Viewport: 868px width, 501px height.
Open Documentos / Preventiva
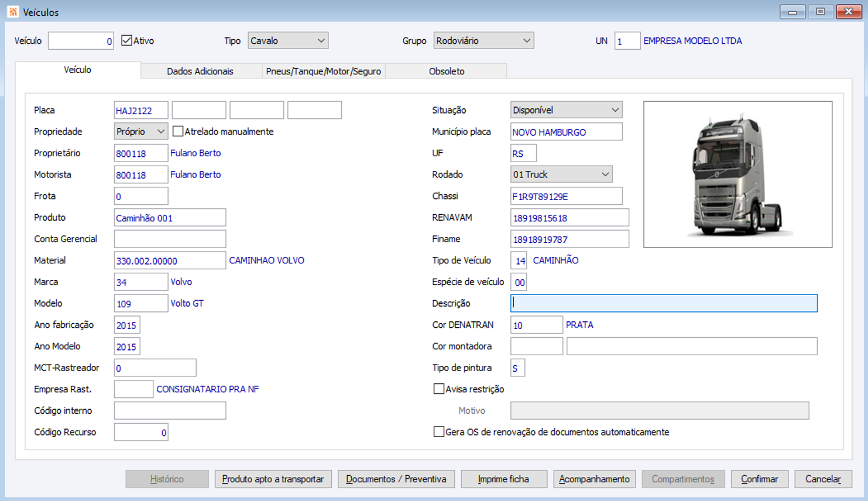396,479
